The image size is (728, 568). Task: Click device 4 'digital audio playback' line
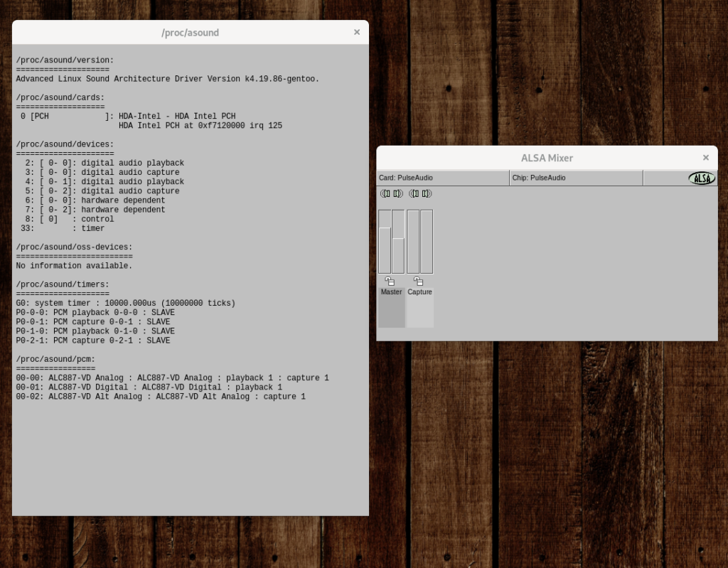pyautogui.click(x=105, y=181)
